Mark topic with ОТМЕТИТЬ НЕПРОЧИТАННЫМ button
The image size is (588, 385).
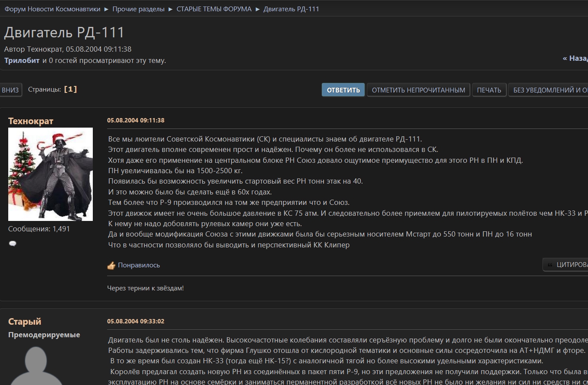click(x=418, y=90)
